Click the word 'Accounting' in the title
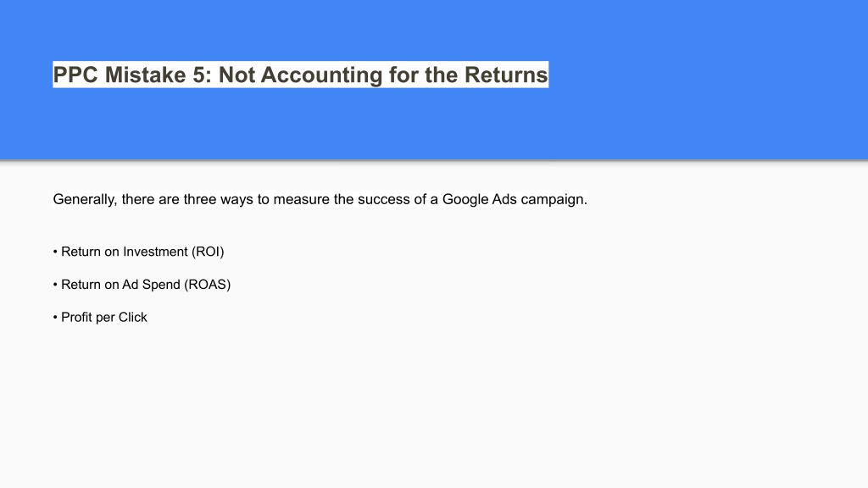This screenshot has width=868, height=488. tap(321, 75)
